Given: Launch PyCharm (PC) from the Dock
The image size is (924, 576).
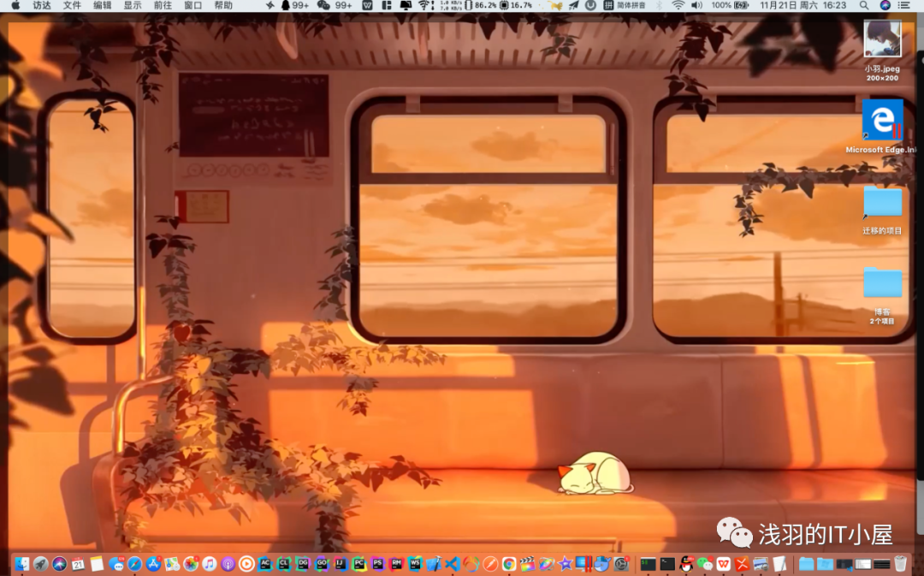Looking at the screenshot, I should point(358,563).
